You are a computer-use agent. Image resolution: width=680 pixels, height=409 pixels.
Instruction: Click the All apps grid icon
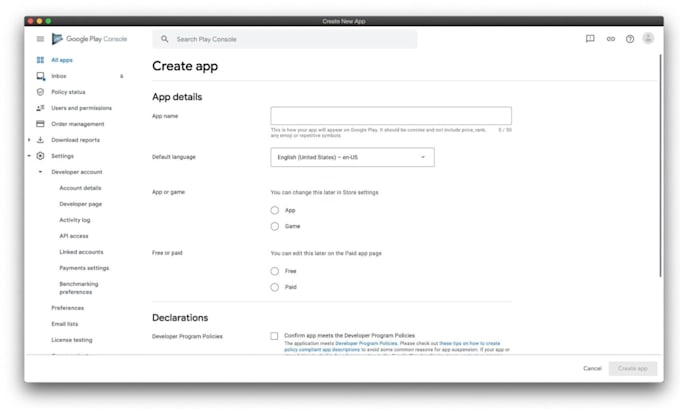pos(40,60)
